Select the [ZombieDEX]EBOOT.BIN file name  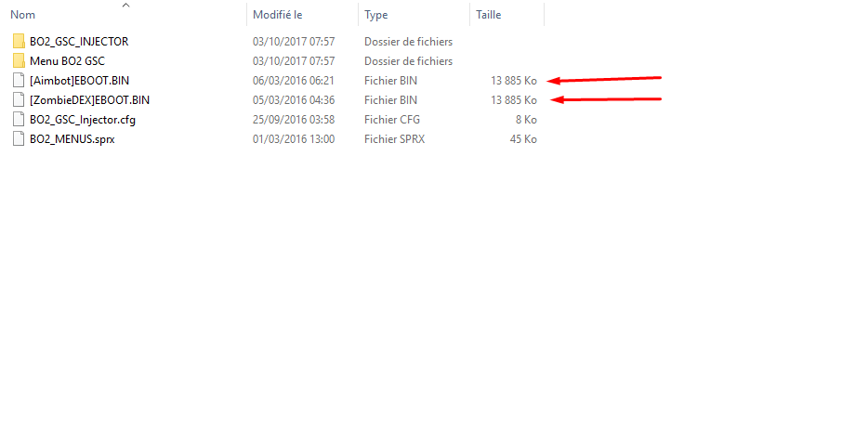[x=89, y=100]
